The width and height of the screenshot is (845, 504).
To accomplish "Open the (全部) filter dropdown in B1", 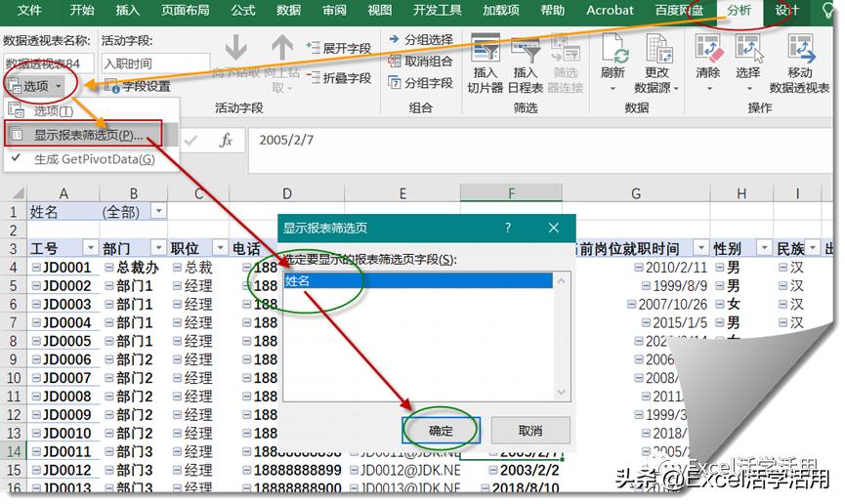I will tap(158, 211).
